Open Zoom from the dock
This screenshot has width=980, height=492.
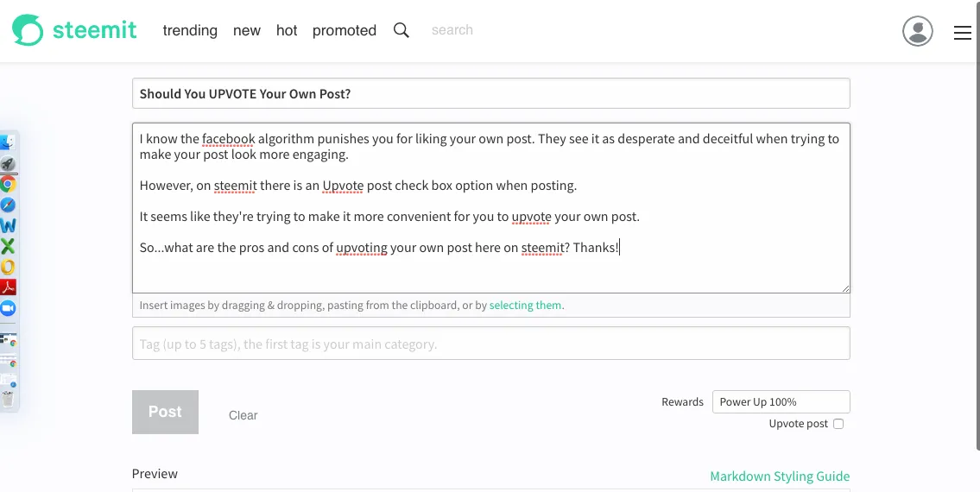click(x=8, y=308)
